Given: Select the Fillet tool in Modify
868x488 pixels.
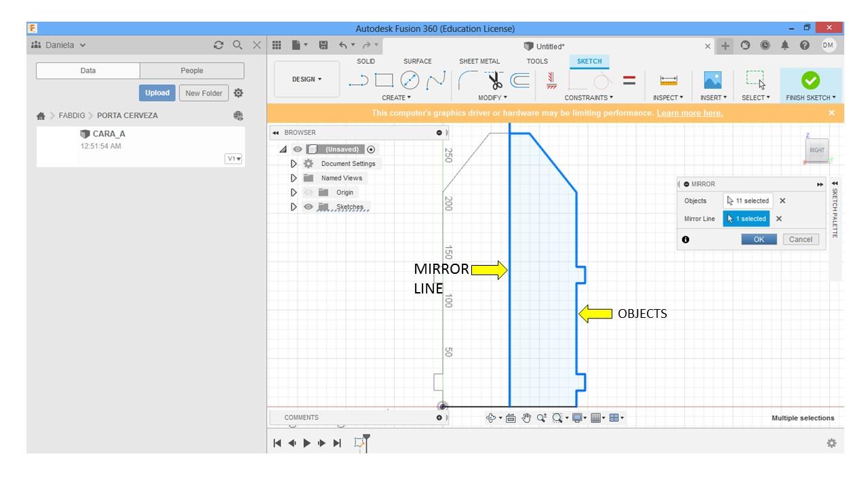Looking at the screenshot, I should (468, 81).
